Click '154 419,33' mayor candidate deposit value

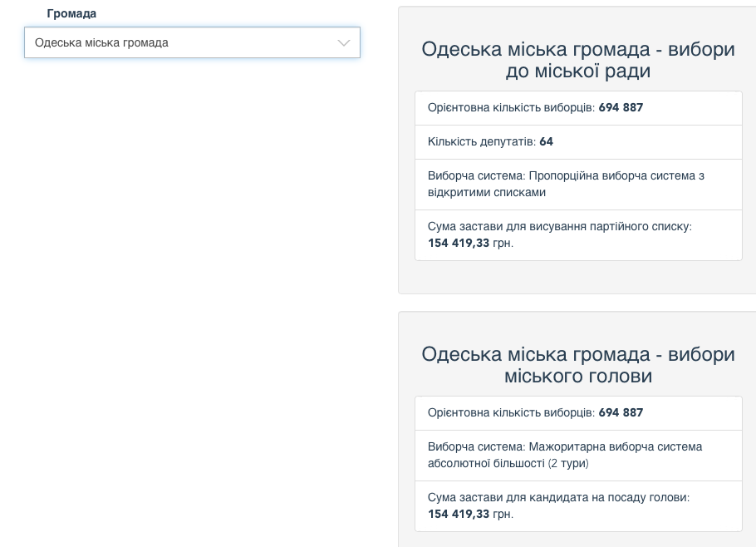459,515
